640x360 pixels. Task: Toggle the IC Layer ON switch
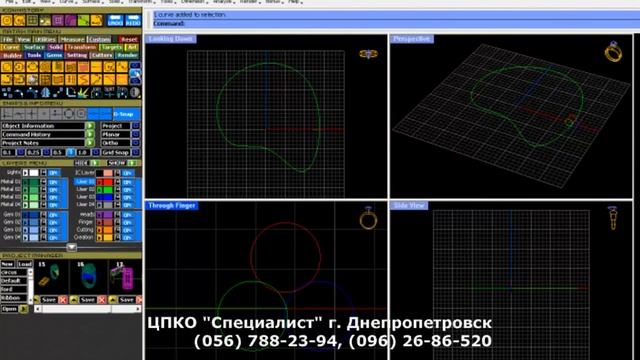tap(127, 173)
